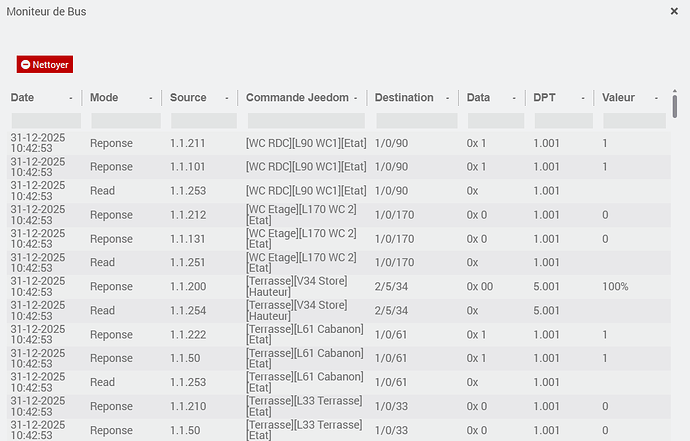The height and width of the screenshot is (441, 690).
Task: Click destination 2/5/34 in Reponse row
Action: [x=391, y=287]
